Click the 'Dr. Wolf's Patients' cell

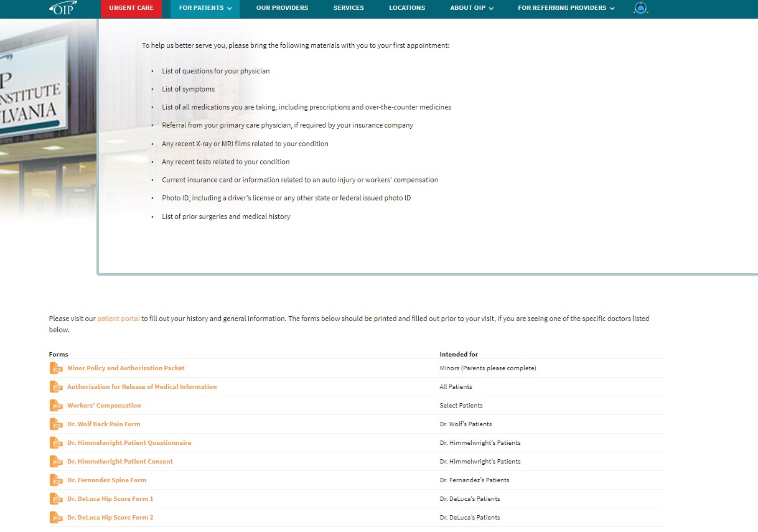(466, 424)
